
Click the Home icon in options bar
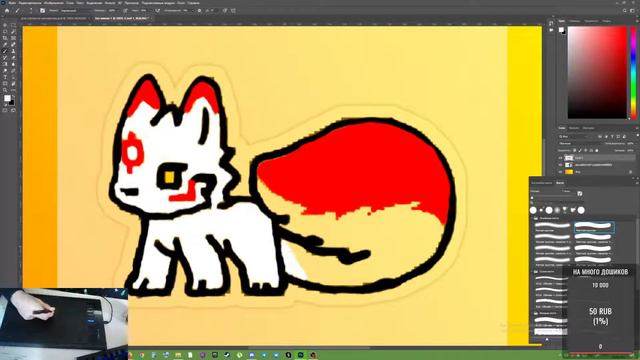pyautogui.click(x=7, y=11)
